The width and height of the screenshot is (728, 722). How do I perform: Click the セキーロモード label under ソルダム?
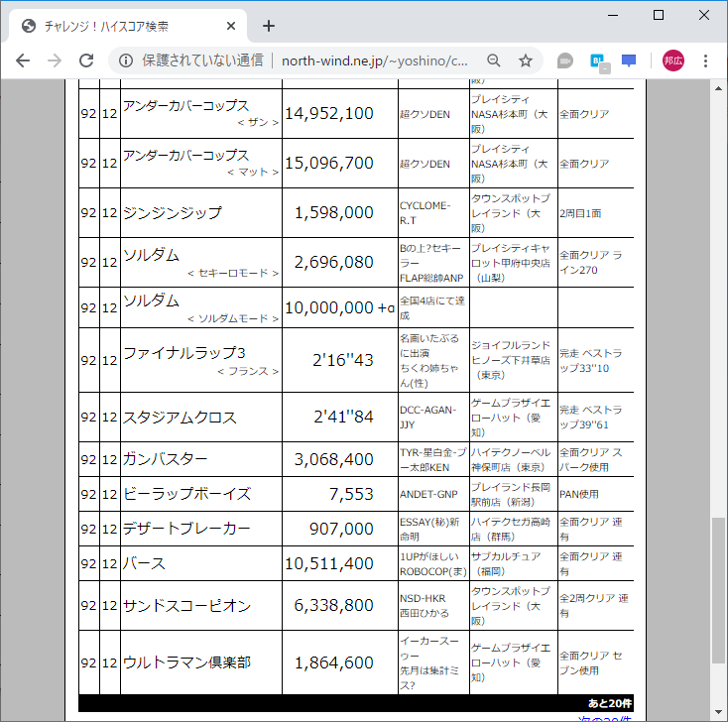(x=233, y=273)
